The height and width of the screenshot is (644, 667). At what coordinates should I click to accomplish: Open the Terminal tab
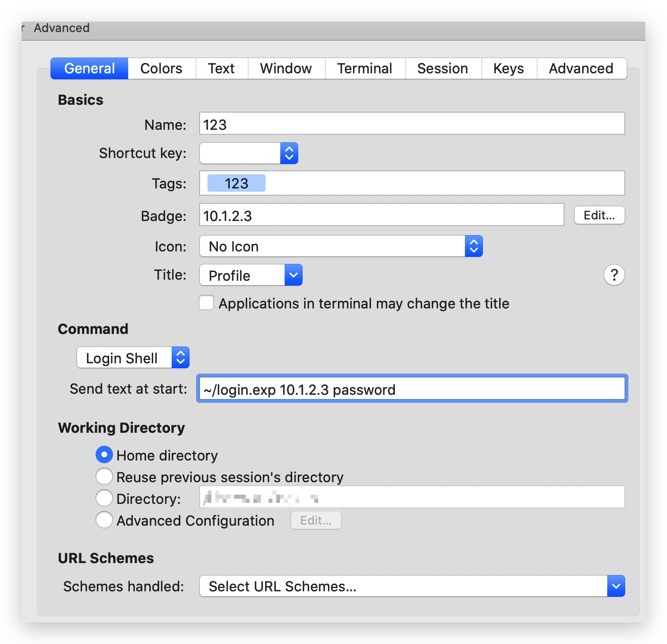click(365, 68)
